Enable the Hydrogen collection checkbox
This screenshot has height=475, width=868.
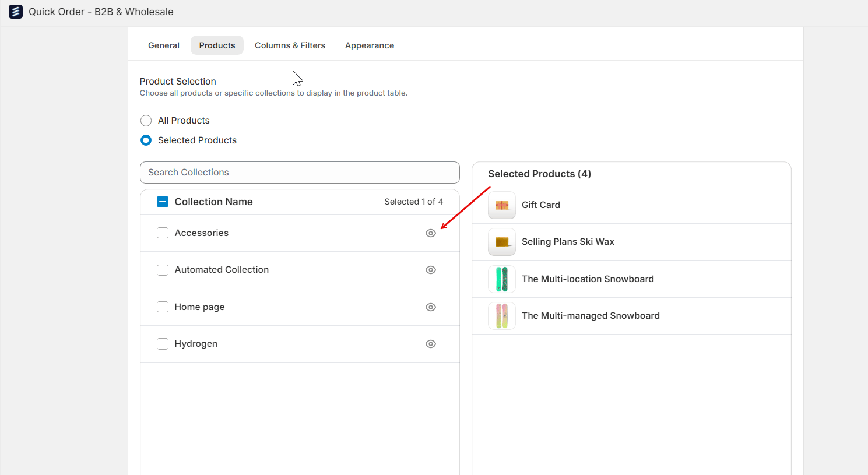pyautogui.click(x=163, y=344)
